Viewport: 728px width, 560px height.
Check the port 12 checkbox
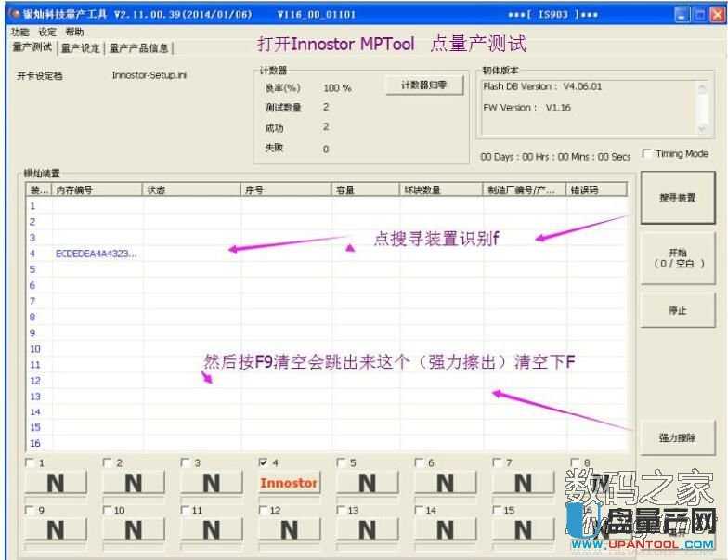click(x=264, y=511)
